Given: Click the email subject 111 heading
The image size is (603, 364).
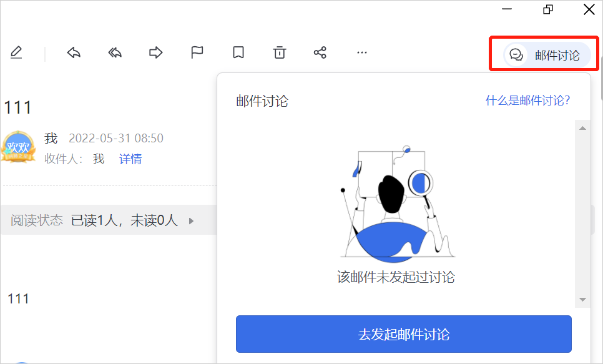Looking at the screenshot, I should [x=17, y=107].
